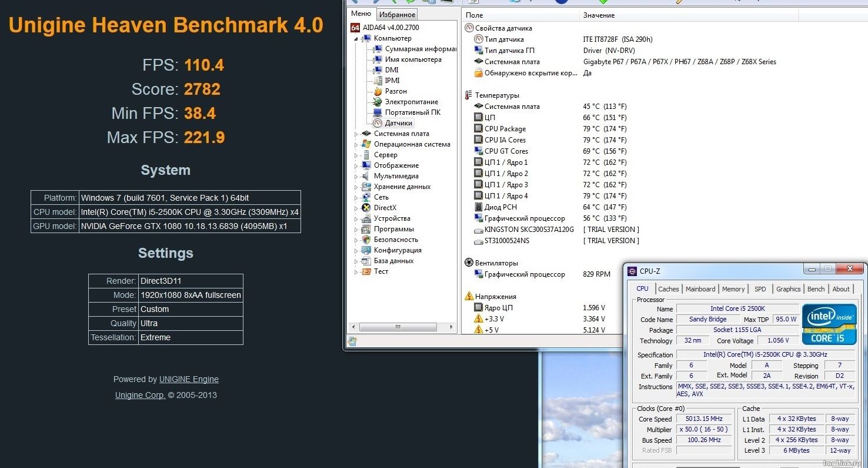This screenshot has height=468, width=868.
Task: Collapse the Компьютер tree node
Action: [x=356, y=39]
